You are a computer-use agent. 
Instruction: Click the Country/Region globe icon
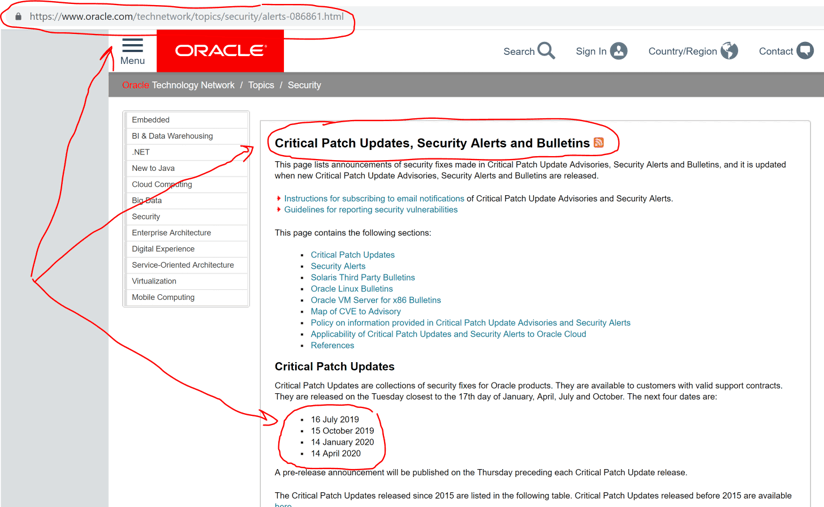729,51
